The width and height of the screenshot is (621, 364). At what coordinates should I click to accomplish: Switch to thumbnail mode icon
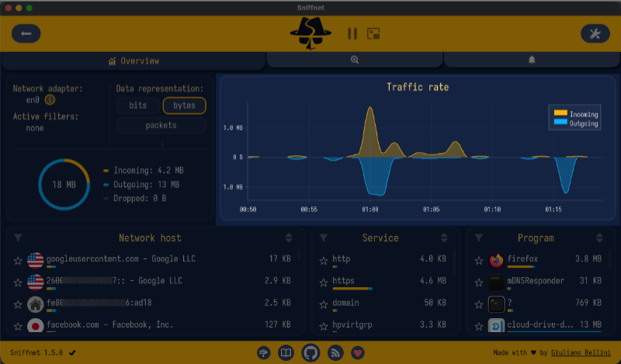pos(373,33)
